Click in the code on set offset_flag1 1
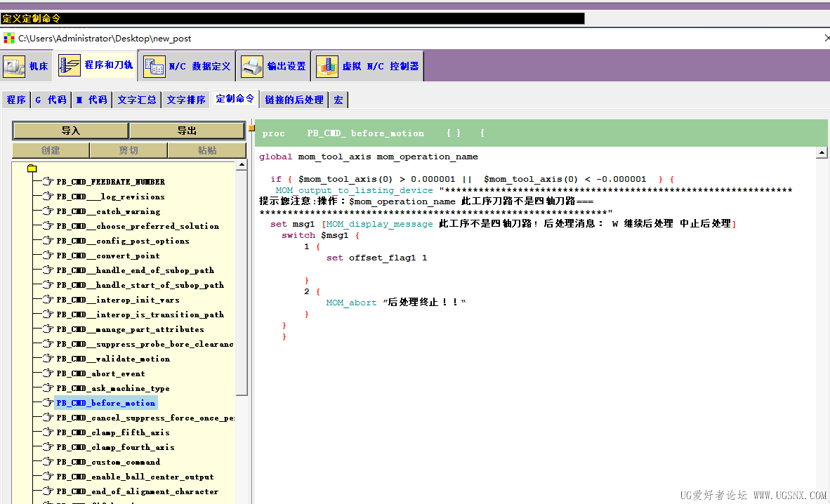The height and width of the screenshot is (504, 830). 376,258
